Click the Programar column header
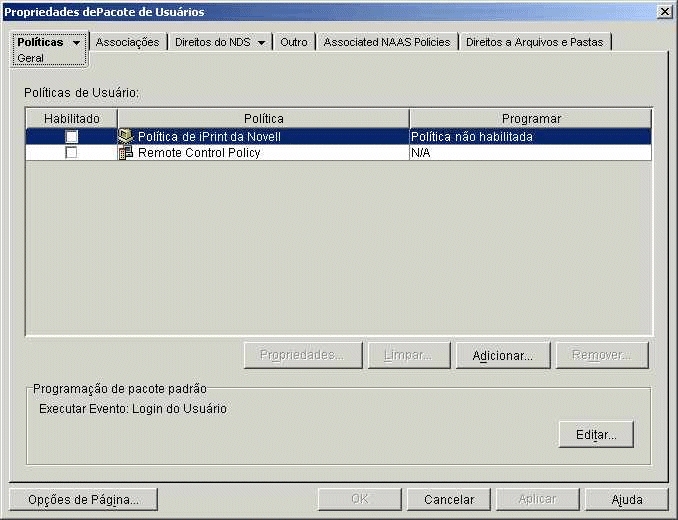This screenshot has width=678, height=520. (x=531, y=118)
